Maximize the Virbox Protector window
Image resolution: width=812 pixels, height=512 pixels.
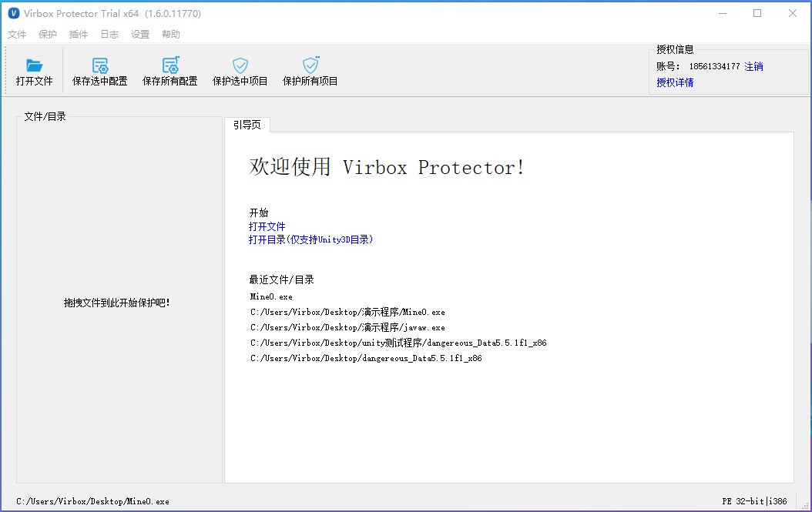pos(757,13)
